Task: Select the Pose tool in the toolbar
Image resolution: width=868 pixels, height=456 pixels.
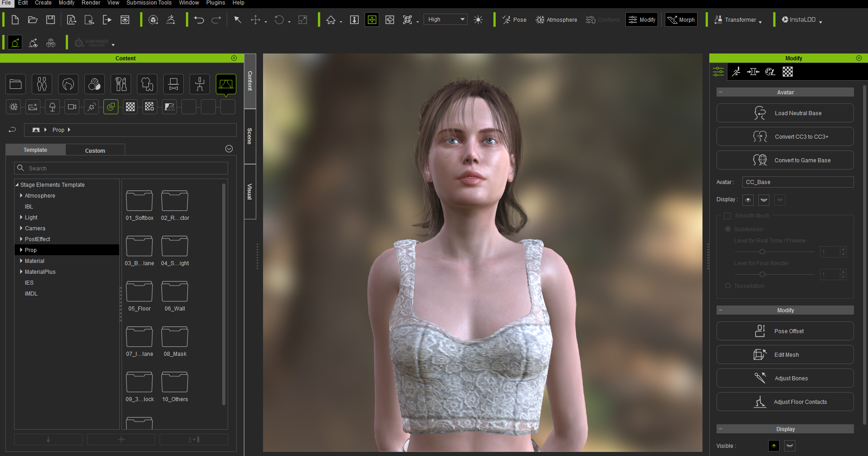Action: (x=514, y=19)
